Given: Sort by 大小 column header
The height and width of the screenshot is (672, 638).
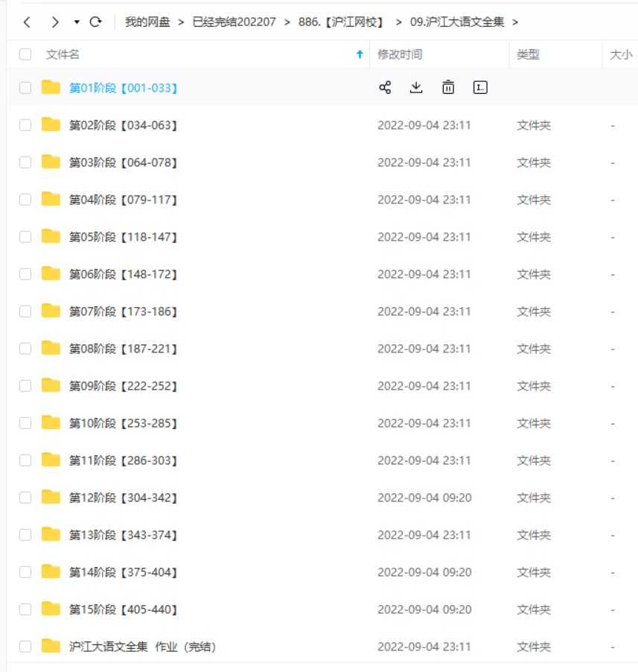Looking at the screenshot, I should pos(622,54).
